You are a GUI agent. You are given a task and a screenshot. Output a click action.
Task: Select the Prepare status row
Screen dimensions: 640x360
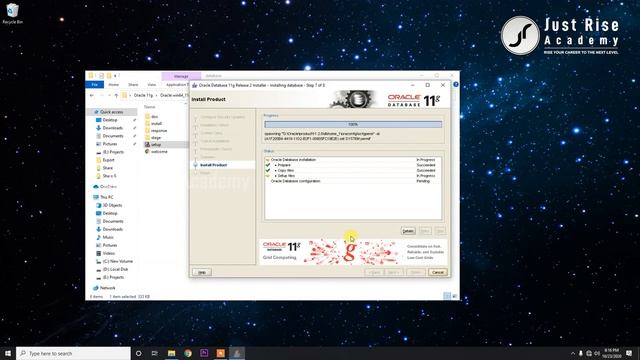(353, 165)
